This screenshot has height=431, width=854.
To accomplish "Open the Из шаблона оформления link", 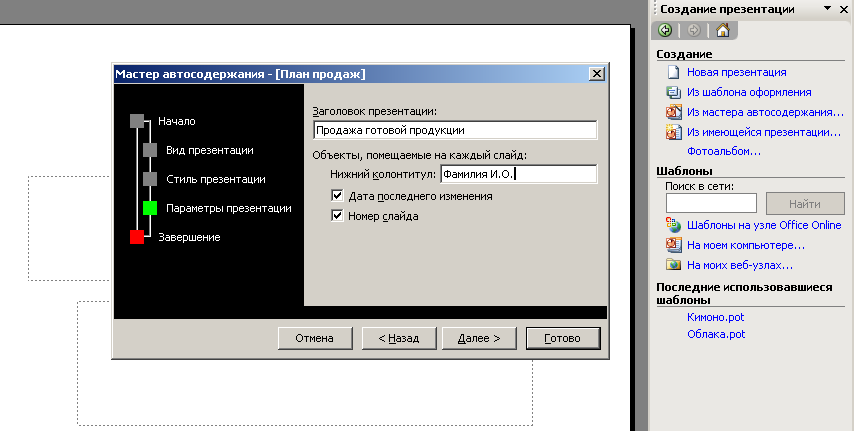I will coord(749,92).
